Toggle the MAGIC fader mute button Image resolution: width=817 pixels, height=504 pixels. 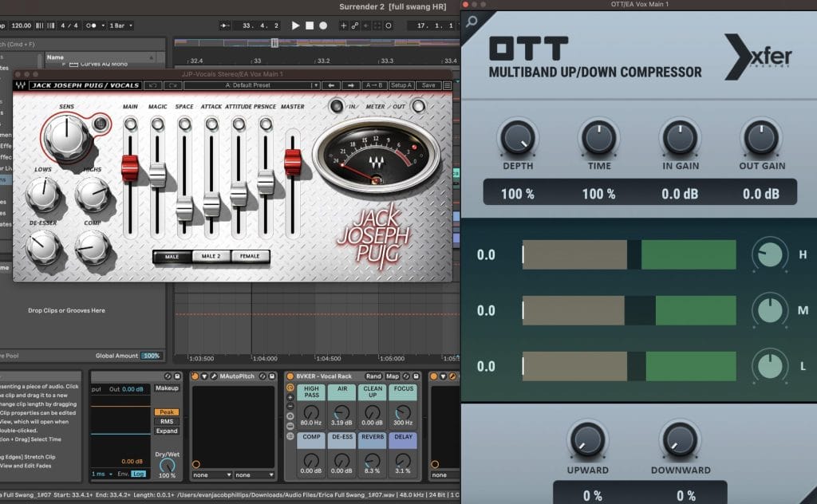tap(157, 124)
